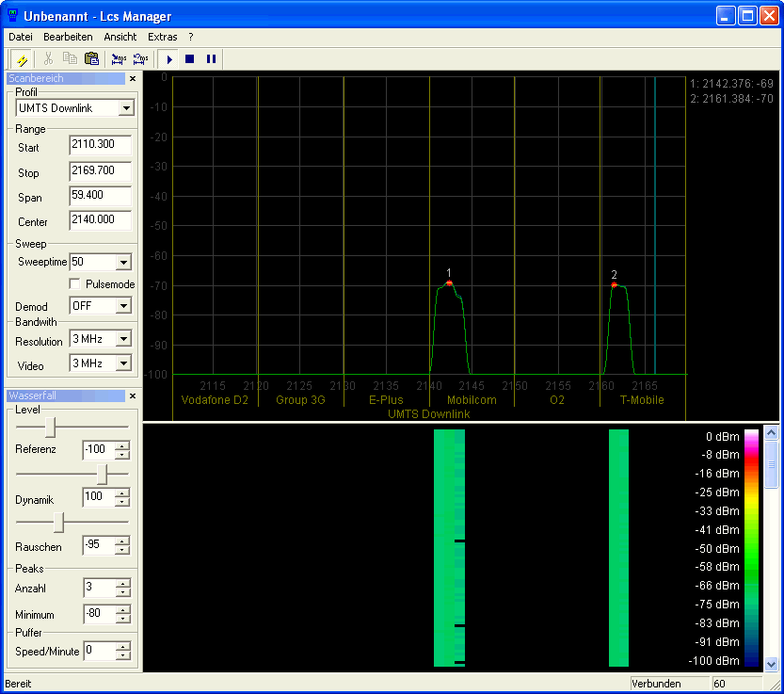Increase Rauschen value with up arrow
Screen dimensions: 784x694
point(122,541)
